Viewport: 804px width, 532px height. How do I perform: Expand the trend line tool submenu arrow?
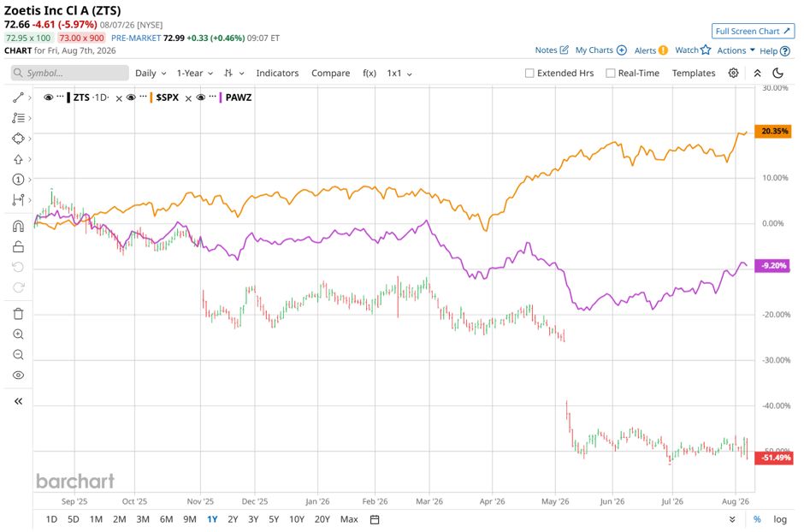[x=30, y=98]
